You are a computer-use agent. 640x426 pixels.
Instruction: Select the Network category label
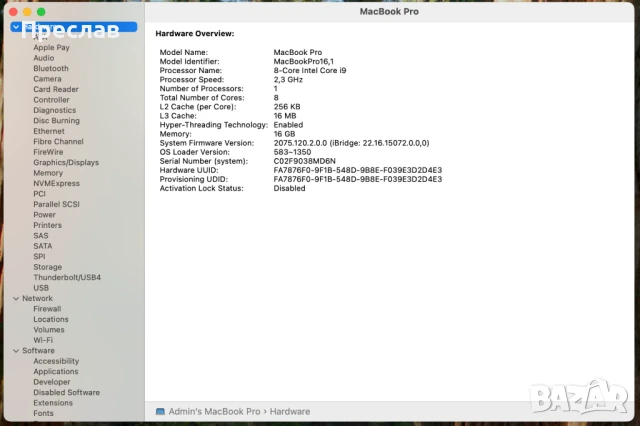(38, 299)
